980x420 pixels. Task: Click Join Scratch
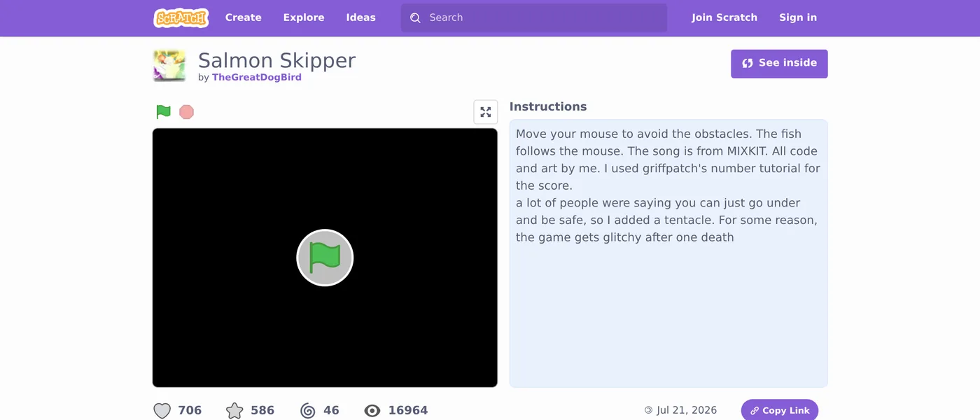pyautogui.click(x=724, y=17)
